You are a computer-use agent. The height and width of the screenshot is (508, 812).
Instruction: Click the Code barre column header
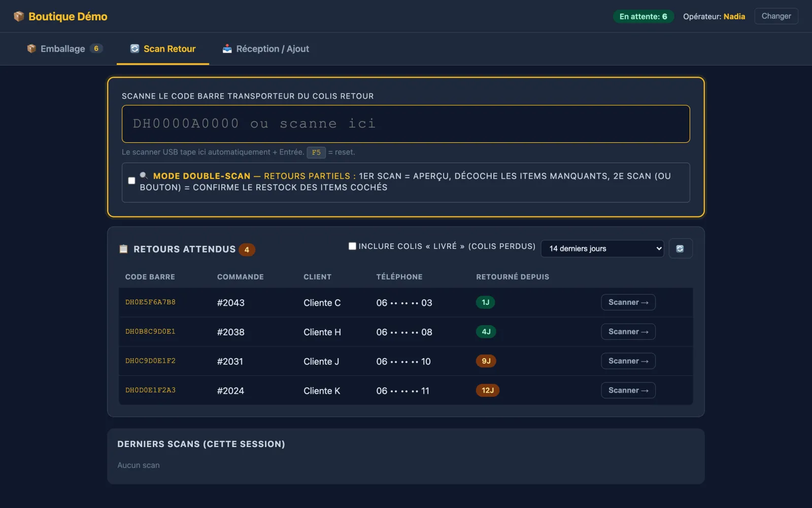pyautogui.click(x=150, y=277)
